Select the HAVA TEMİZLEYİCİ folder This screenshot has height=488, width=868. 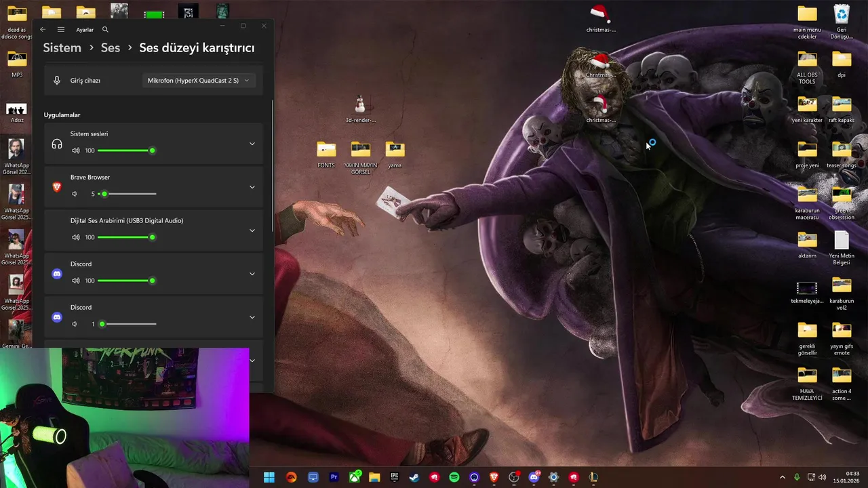point(807,384)
